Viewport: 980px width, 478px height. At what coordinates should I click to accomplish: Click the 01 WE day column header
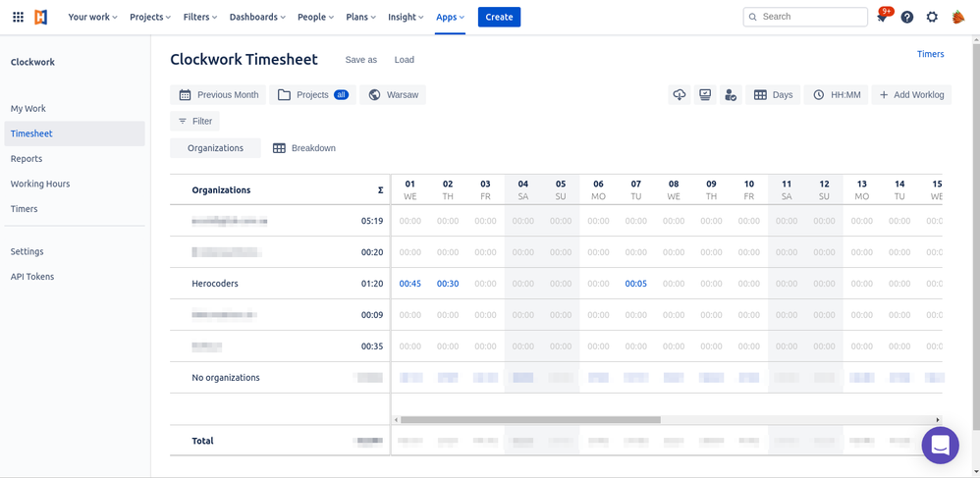410,190
